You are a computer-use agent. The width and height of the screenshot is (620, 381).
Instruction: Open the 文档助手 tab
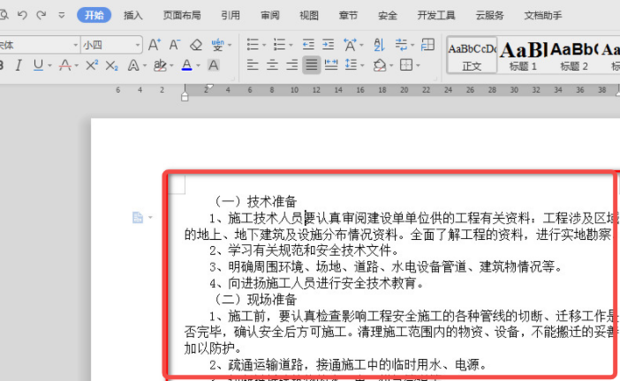pos(543,15)
